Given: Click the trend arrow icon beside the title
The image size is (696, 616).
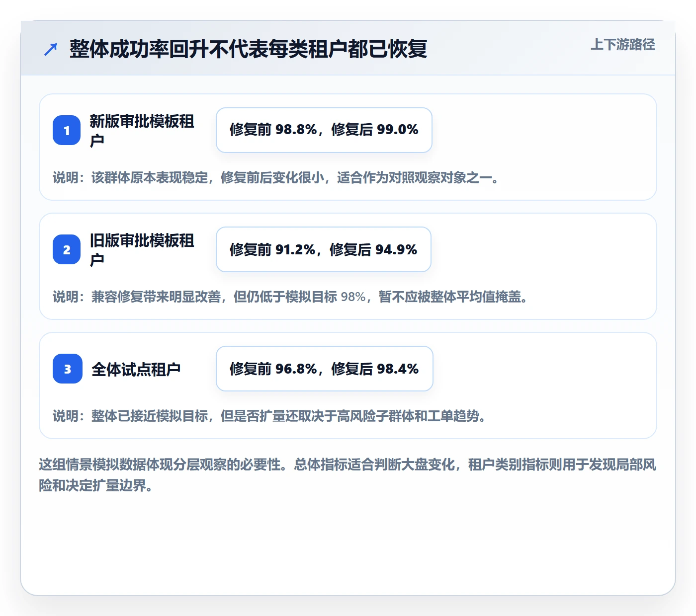Looking at the screenshot, I should point(51,49).
